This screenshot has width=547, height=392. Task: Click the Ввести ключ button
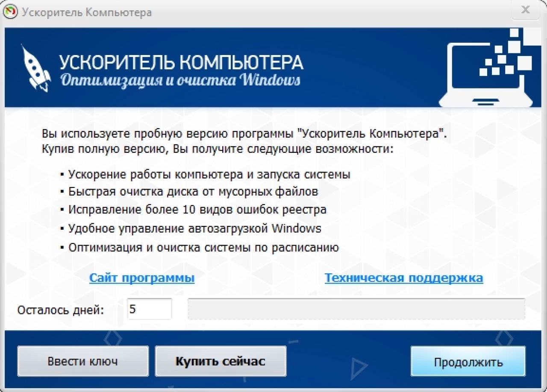[x=83, y=361]
